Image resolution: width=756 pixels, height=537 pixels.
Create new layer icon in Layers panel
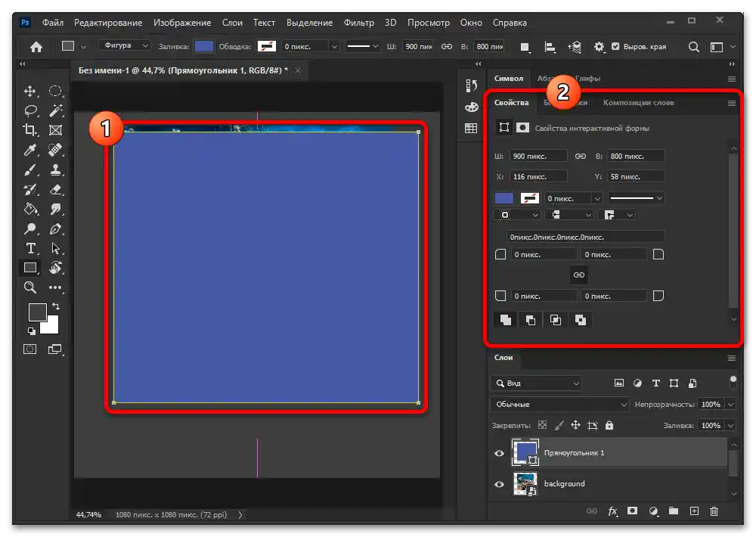(694, 511)
